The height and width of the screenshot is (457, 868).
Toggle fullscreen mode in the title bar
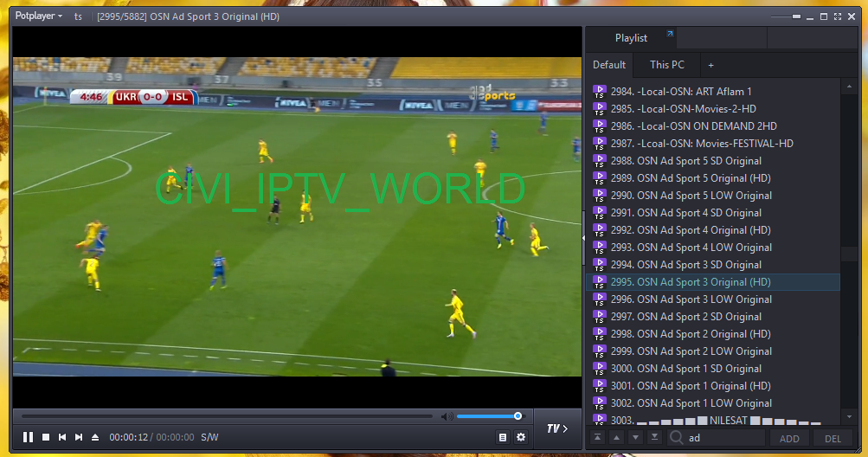pyautogui.click(x=837, y=16)
